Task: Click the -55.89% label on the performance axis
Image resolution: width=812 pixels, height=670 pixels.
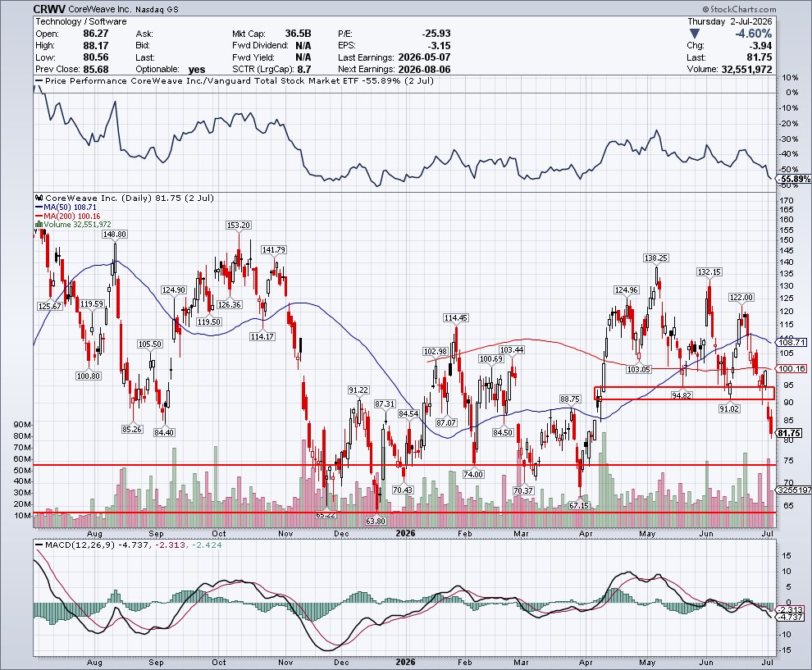Action: (x=795, y=179)
